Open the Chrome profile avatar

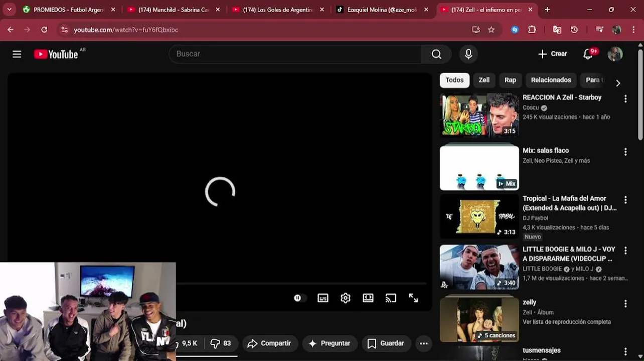(617, 30)
